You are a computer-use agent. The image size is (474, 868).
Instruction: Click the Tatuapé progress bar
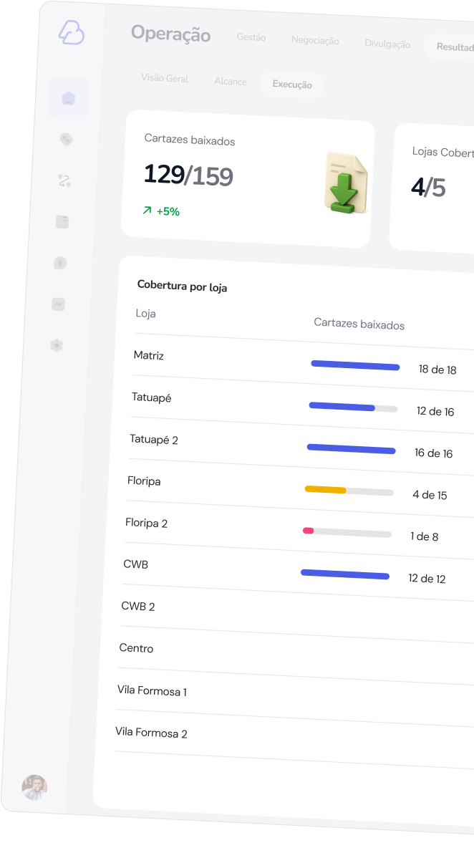point(353,407)
